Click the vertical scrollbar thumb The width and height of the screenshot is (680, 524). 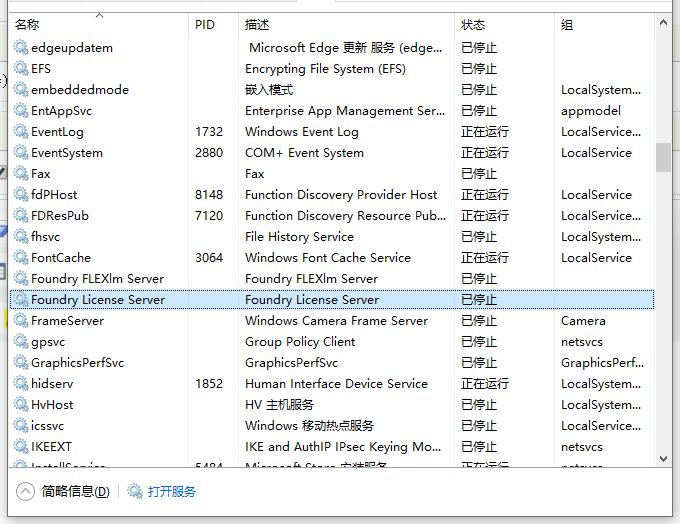tap(663, 157)
